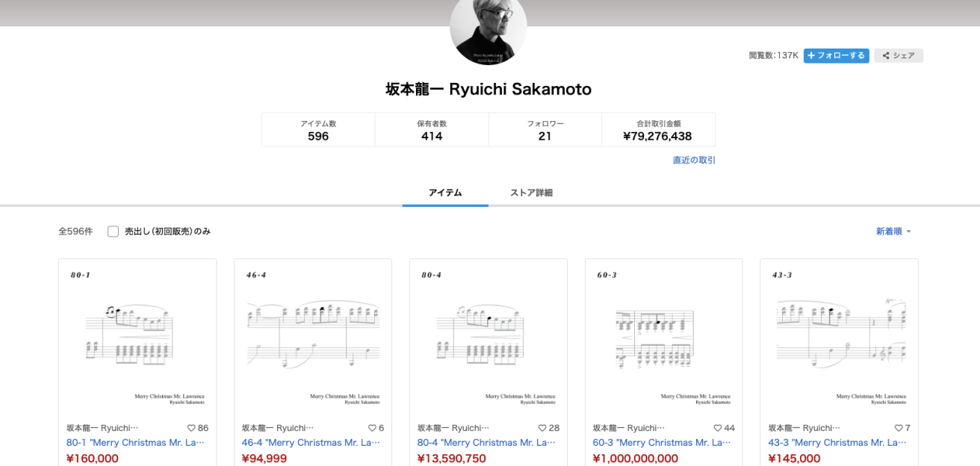Screen dimensions: 980x466
Task: Click the 60-3 item title link
Action: (662, 443)
